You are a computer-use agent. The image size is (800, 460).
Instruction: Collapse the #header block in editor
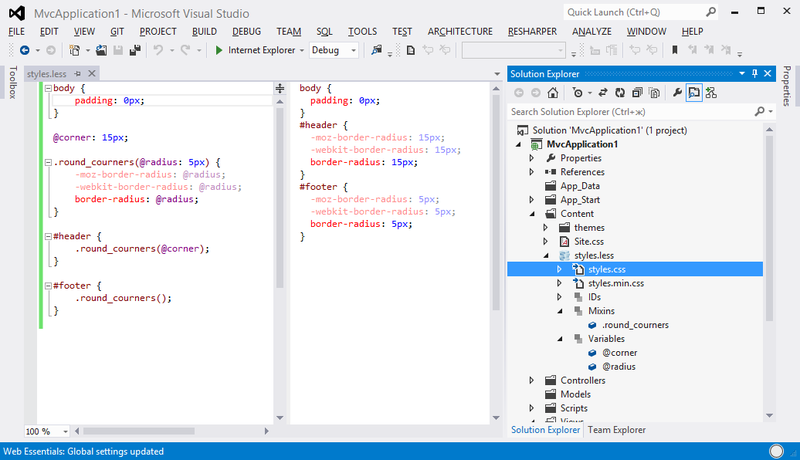48,236
